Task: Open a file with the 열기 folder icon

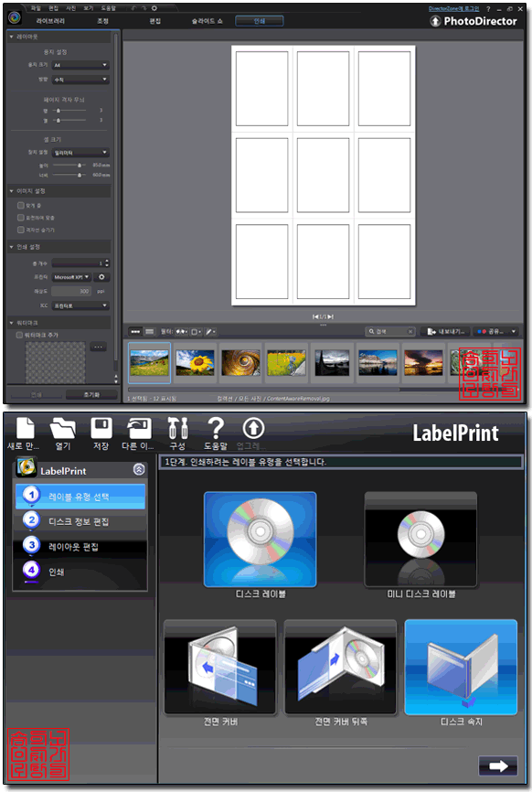Action: [x=63, y=428]
